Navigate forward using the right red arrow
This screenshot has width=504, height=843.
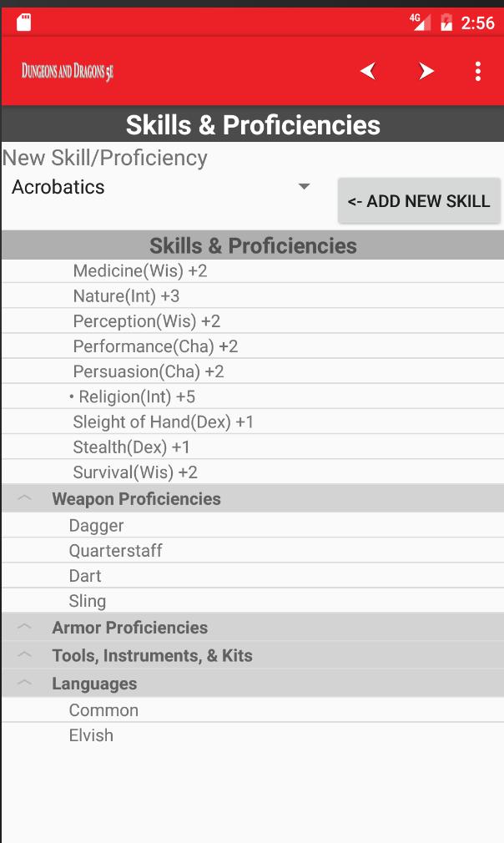[426, 72]
